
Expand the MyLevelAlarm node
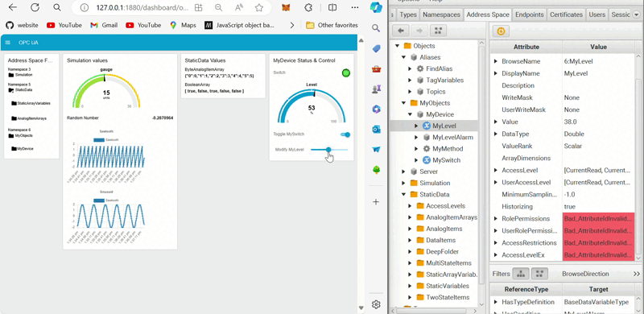tap(416, 137)
